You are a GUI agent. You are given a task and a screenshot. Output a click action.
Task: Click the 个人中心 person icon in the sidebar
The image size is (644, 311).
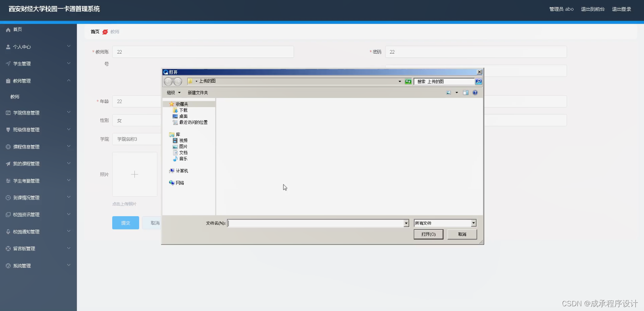click(8, 47)
